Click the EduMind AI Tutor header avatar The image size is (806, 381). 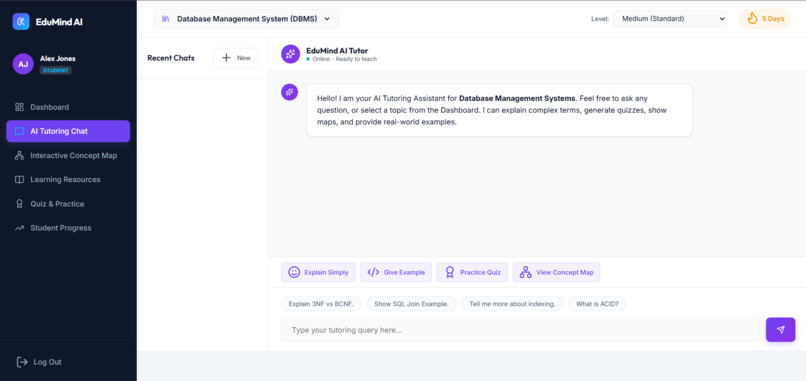point(290,54)
